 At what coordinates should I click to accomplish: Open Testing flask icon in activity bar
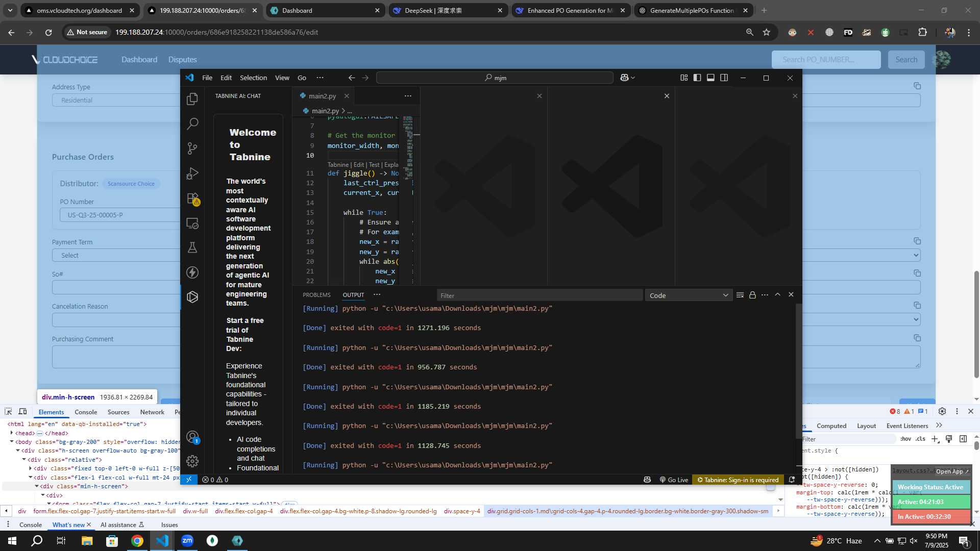tap(192, 247)
